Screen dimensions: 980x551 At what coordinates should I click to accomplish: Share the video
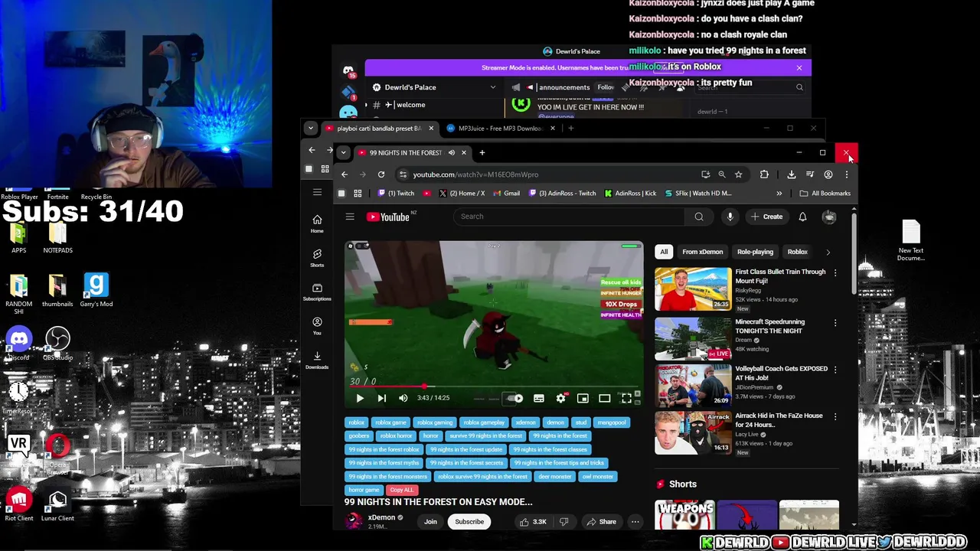(601, 522)
